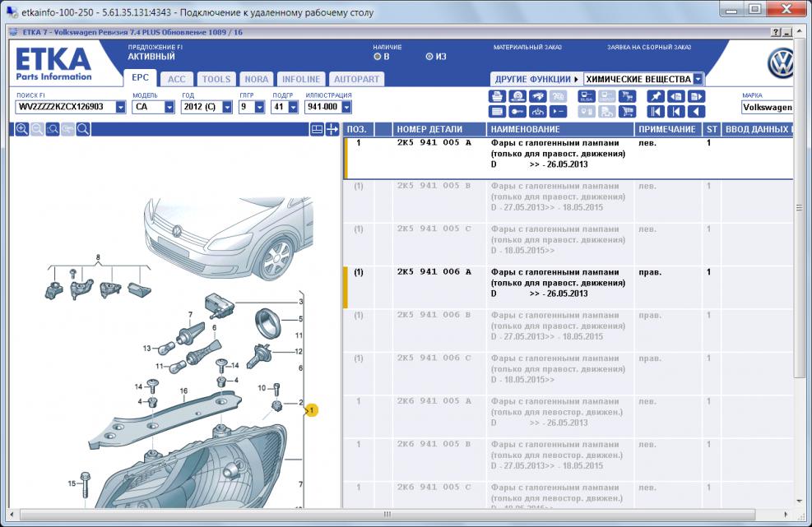Click the plain left arrow icon
This screenshot has height=527, width=812.
point(697,111)
